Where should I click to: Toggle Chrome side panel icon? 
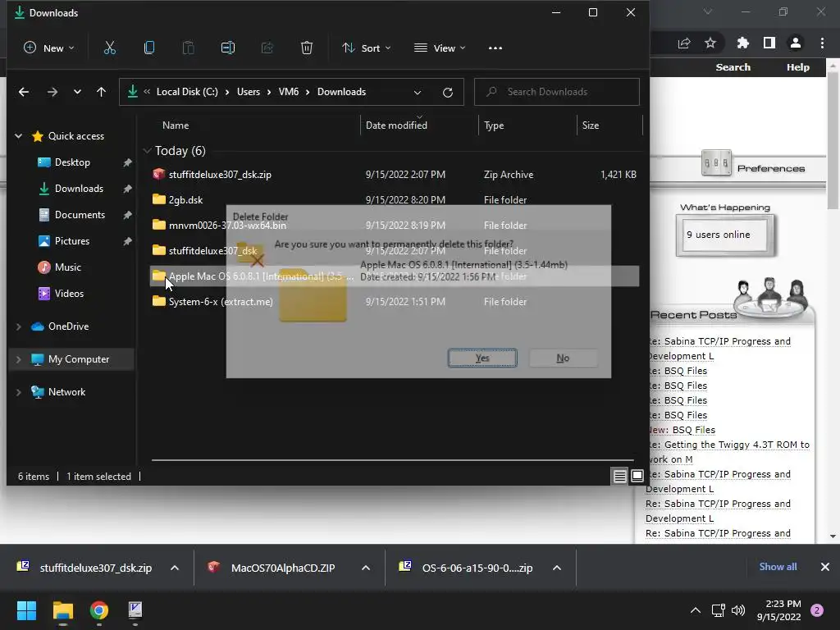coord(769,43)
